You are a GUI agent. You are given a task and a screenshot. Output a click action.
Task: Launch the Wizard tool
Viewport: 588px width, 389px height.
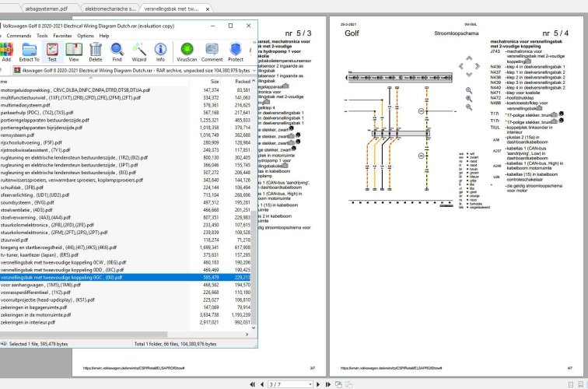pos(138,52)
